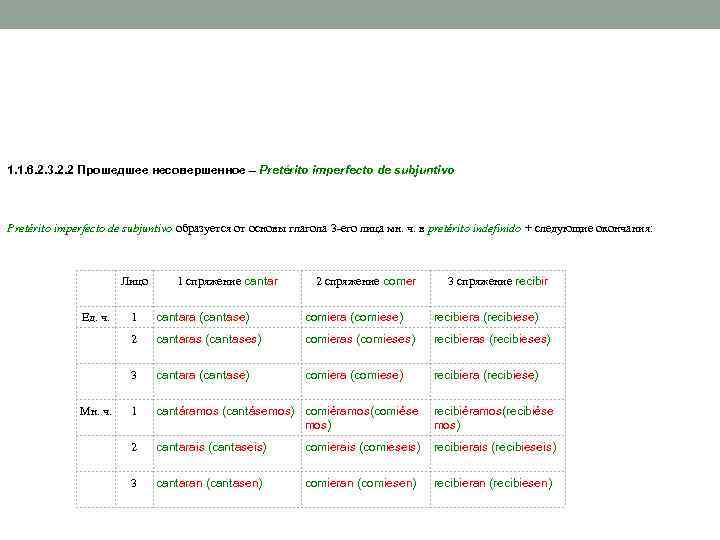Click the 'Лицо' column header
720x540 pixels.
click(x=134, y=281)
